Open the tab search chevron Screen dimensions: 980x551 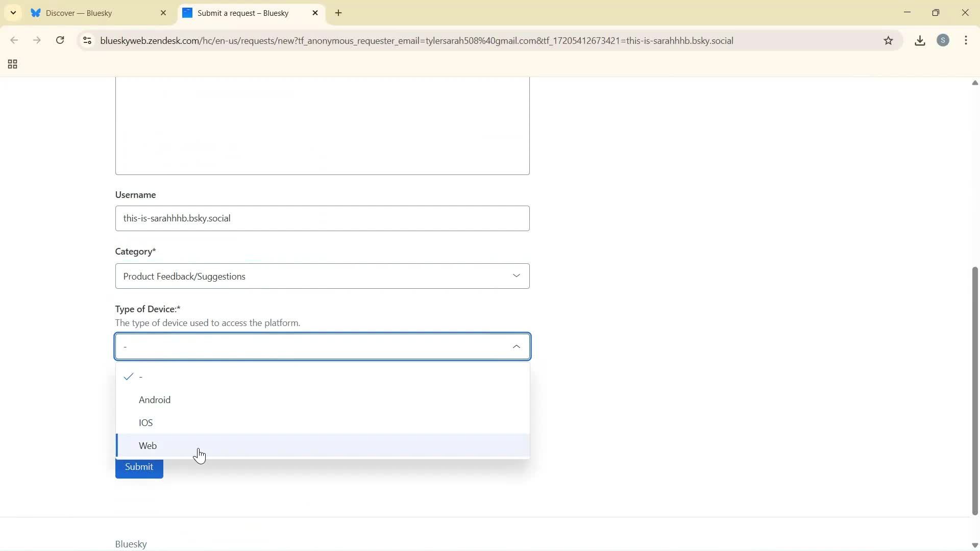click(13, 13)
